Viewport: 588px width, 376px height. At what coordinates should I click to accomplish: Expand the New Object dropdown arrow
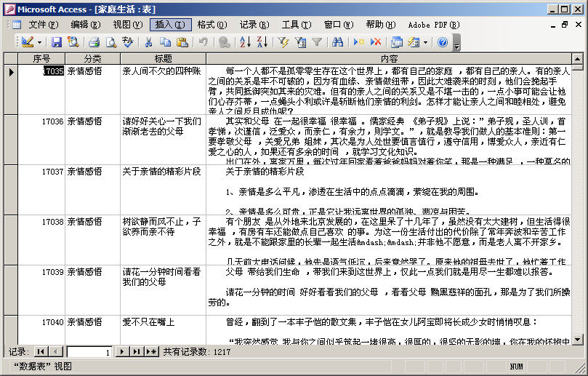[x=425, y=42]
